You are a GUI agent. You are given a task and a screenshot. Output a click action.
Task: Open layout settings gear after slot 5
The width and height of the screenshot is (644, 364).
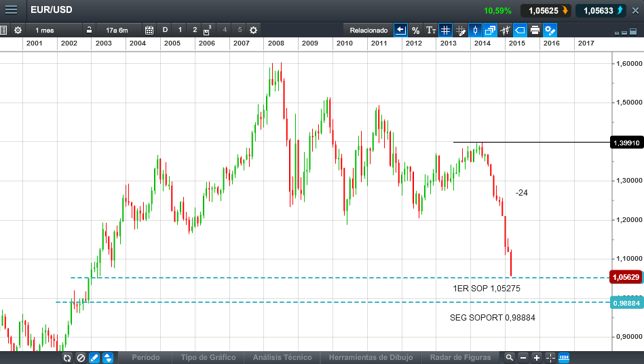pos(253,30)
